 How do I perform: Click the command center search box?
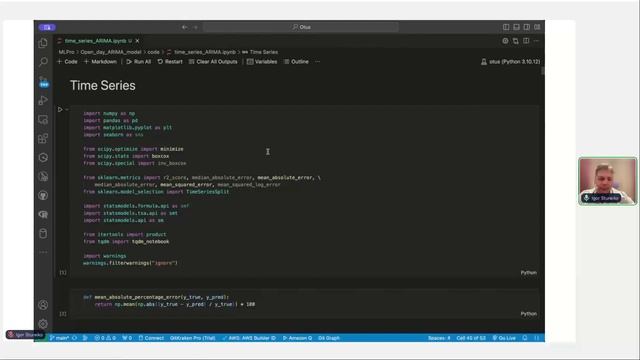(x=301, y=27)
